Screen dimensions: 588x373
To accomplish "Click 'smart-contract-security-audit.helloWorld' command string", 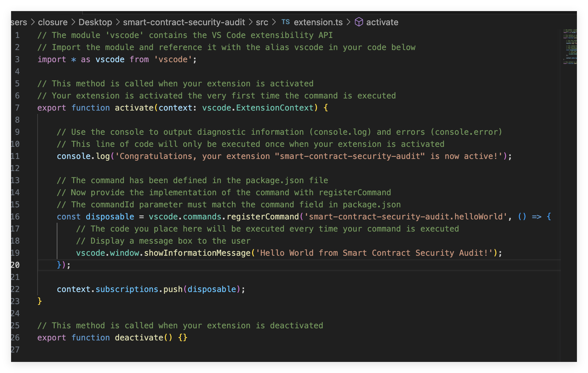I will pyautogui.click(x=405, y=217).
